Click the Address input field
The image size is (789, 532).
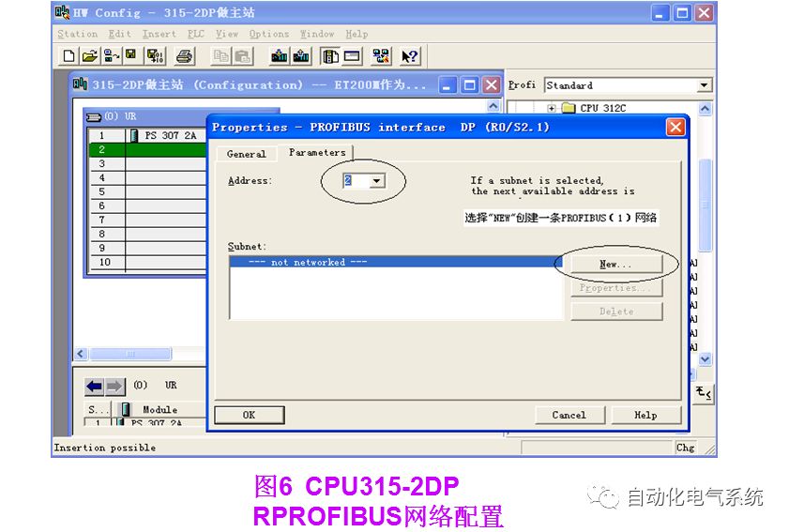(357, 181)
